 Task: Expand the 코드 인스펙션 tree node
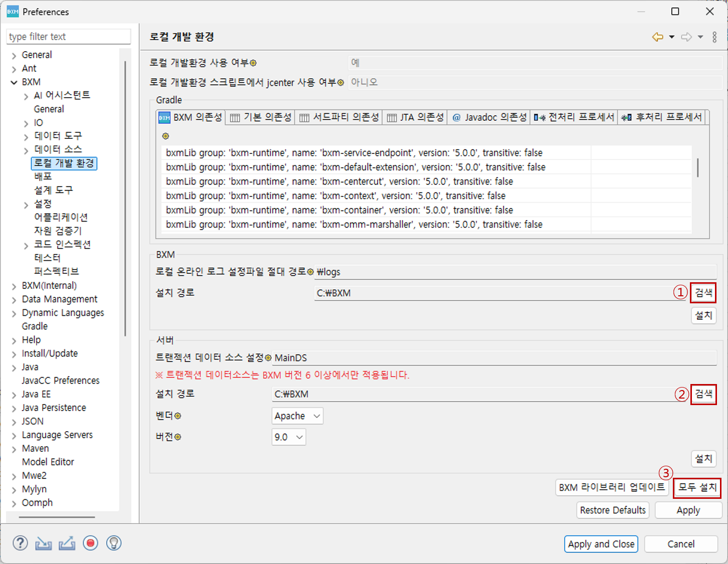tap(26, 245)
